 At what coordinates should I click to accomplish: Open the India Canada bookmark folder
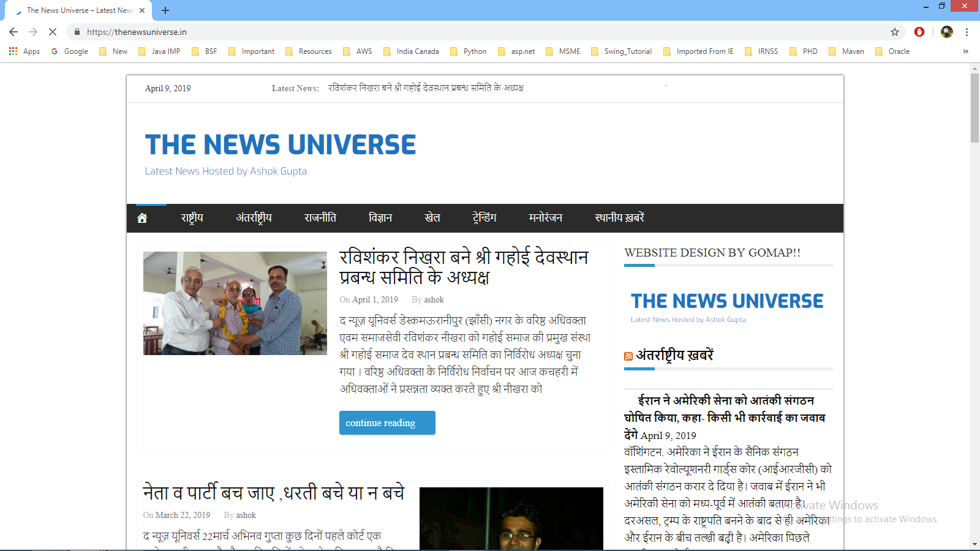(411, 51)
